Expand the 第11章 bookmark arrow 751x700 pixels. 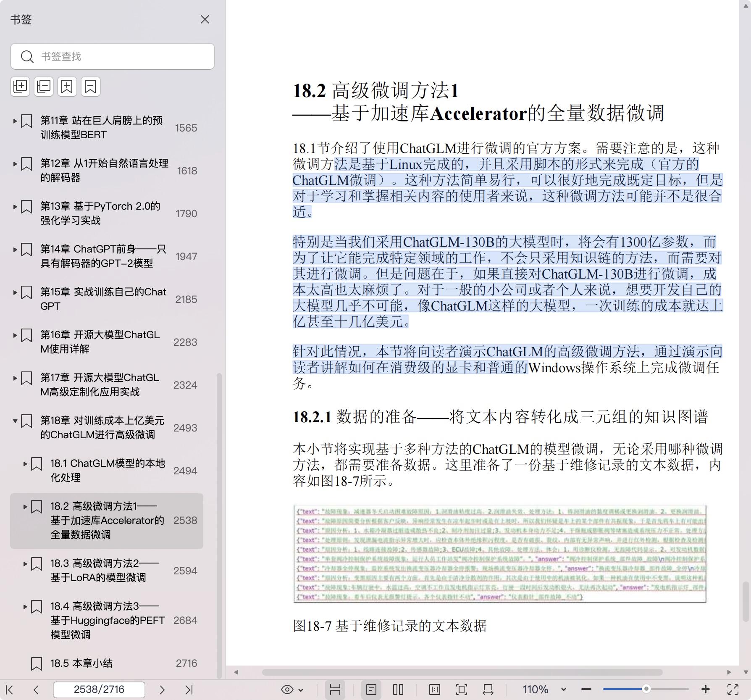[x=15, y=121]
